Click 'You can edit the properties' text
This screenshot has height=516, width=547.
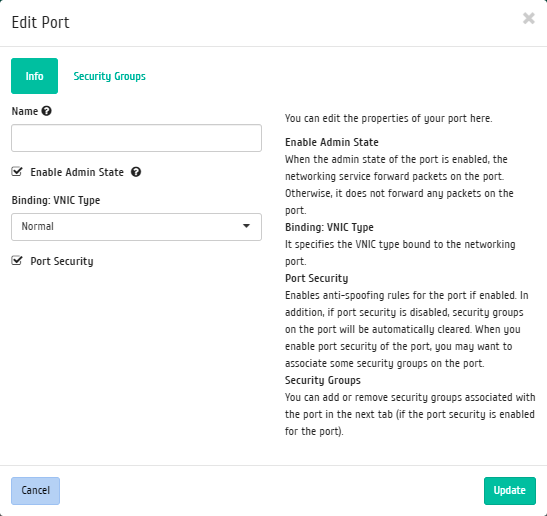389,119
